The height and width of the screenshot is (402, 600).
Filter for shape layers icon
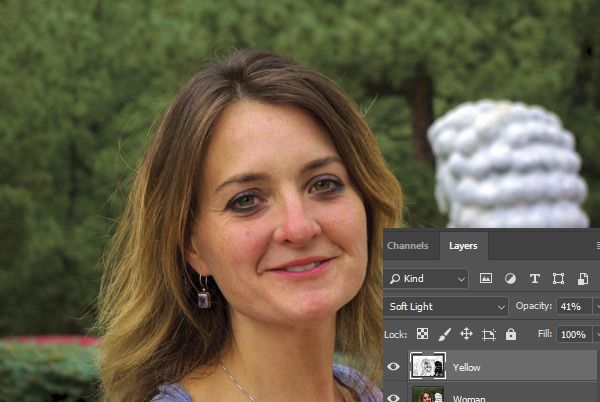558,278
